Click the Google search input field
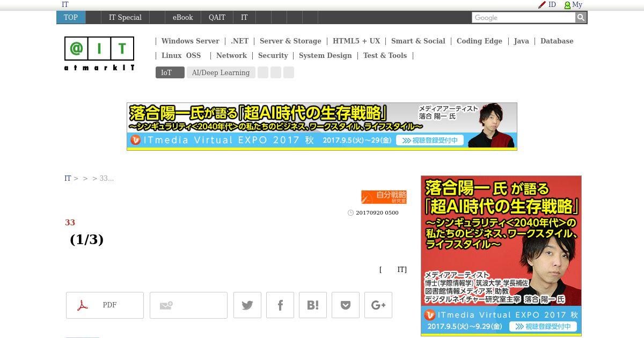 point(523,18)
